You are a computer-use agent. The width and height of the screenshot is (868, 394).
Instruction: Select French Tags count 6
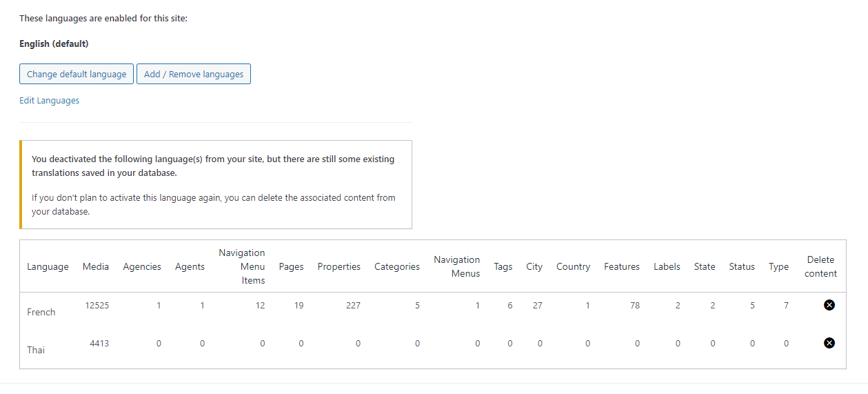pyautogui.click(x=510, y=305)
